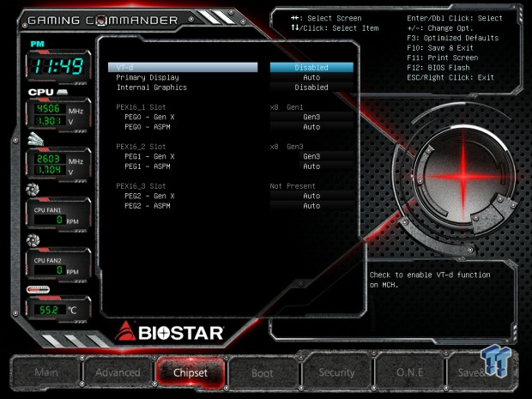The width and height of the screenshot is (532, 399).
Task: Click the PEX16_3 Slot heading
Action: 141,186
